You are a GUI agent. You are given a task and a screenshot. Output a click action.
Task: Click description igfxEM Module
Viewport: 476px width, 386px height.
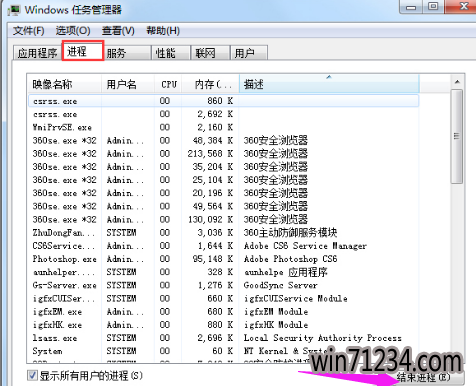pyautogui.click(x=276, y=312)
